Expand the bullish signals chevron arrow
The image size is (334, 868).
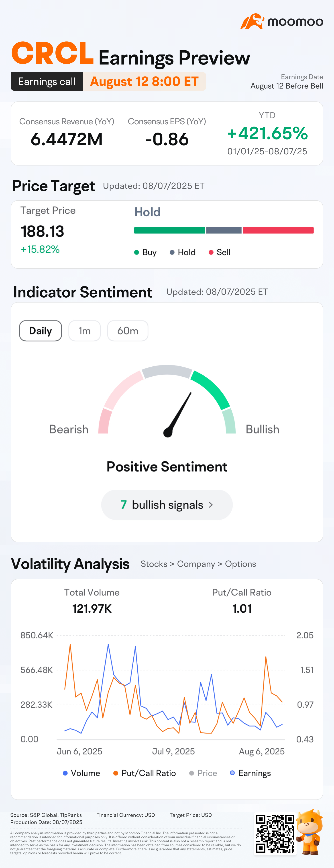pos(211,505)
